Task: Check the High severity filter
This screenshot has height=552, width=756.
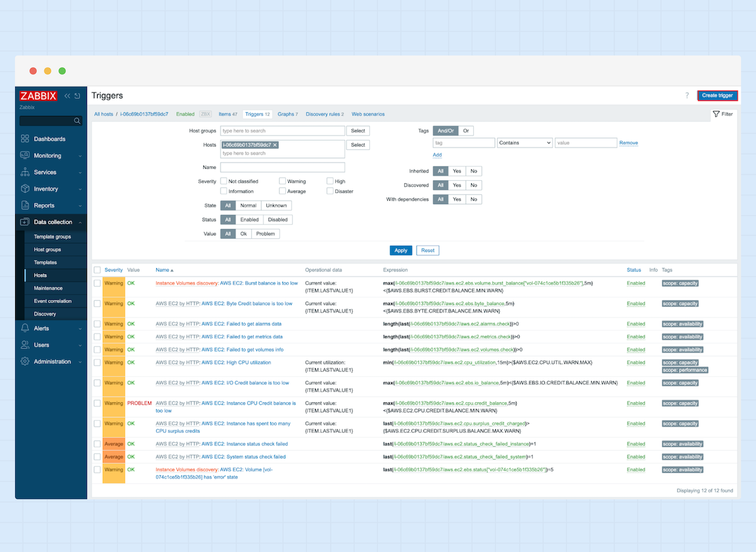Action: coord(330,181)
